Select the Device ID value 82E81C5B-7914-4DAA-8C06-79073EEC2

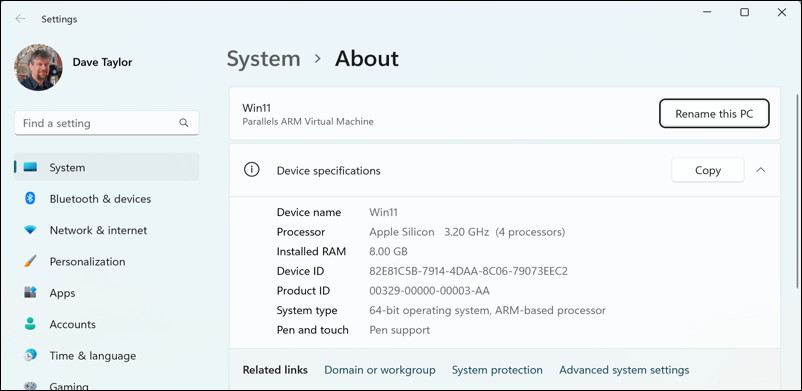coord(469,271)
